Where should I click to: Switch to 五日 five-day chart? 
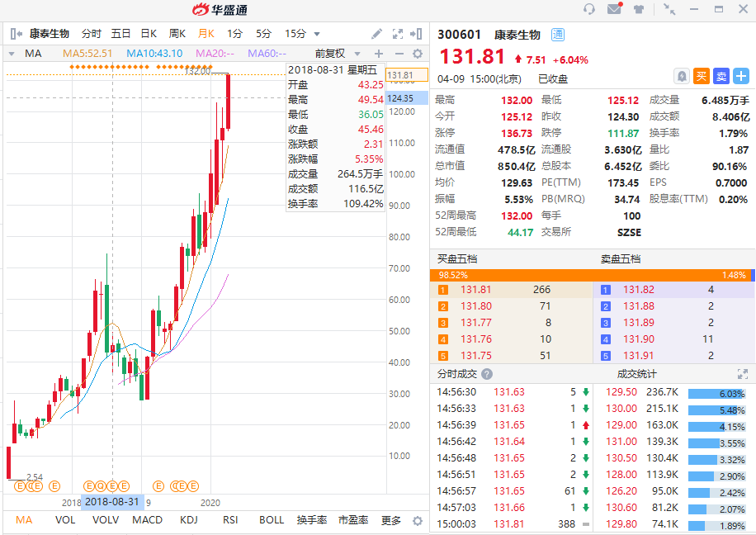(120, 34)
